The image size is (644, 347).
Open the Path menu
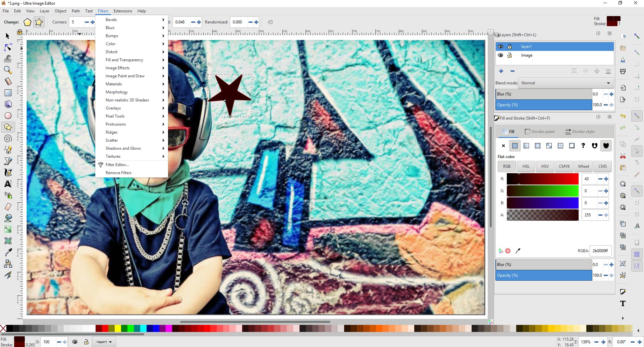[x=76, y=11]
